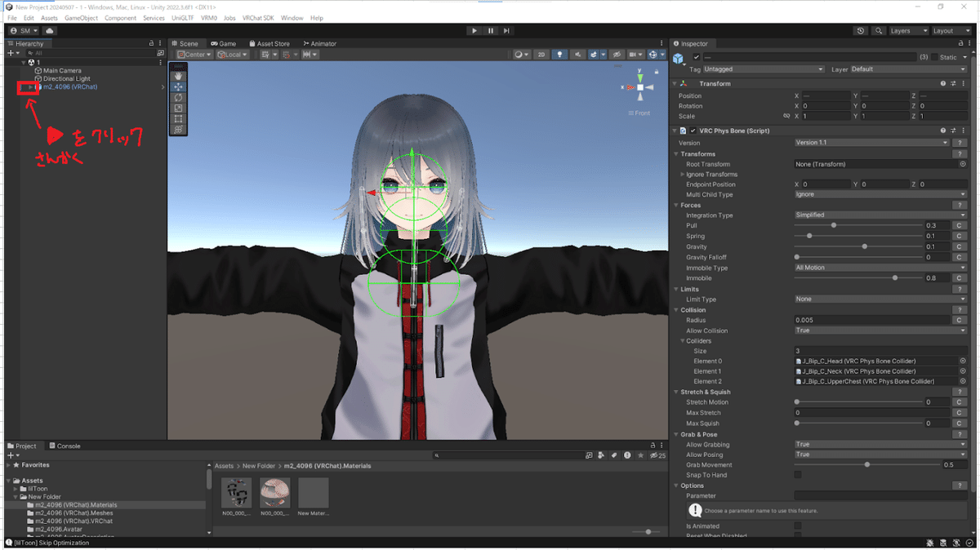This screenshot has height=550, width=980.
Task: Open Transform component help icon
Action: click(943, 83)
